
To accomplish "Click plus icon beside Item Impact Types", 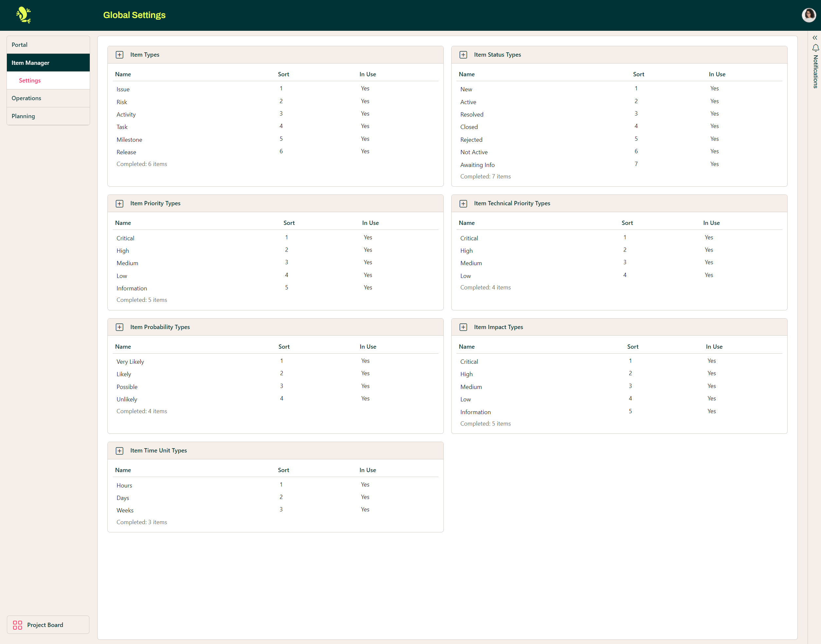I will click(x=463, y=327).
